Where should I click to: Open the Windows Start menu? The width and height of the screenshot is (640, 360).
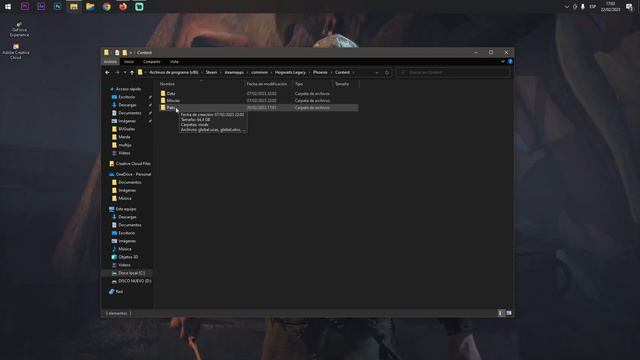click(8, 7)
